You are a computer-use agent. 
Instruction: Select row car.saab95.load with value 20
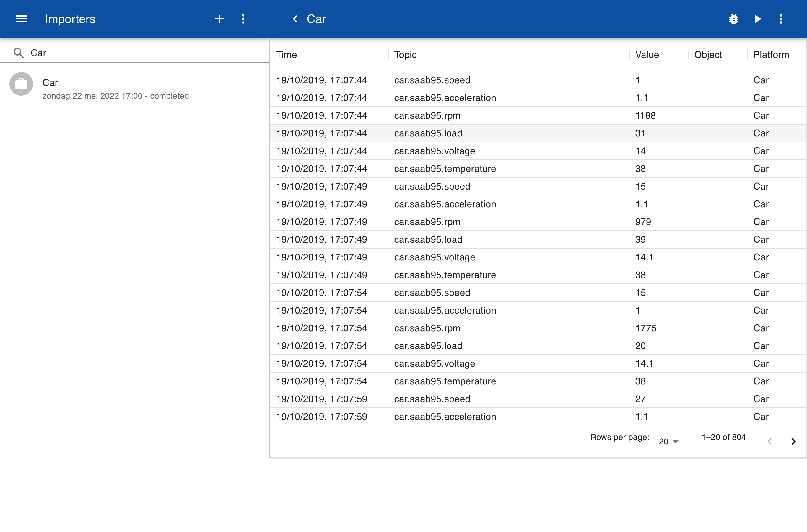coord(538,346)
